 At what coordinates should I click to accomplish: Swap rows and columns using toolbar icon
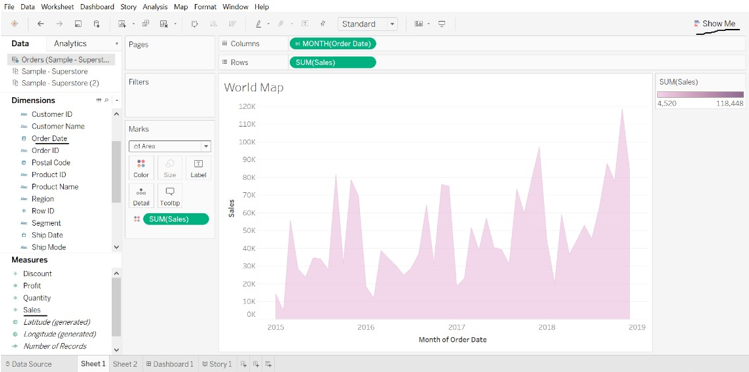[x=194, y=24]
